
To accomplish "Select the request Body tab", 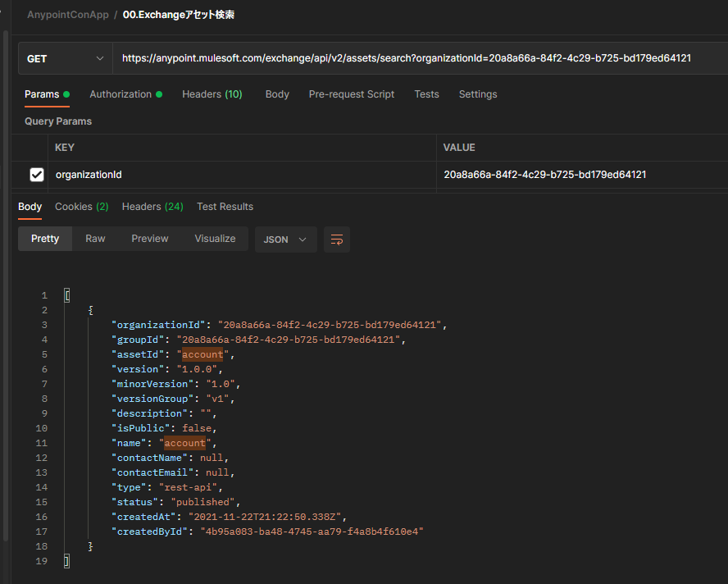I will coord(277,94).
